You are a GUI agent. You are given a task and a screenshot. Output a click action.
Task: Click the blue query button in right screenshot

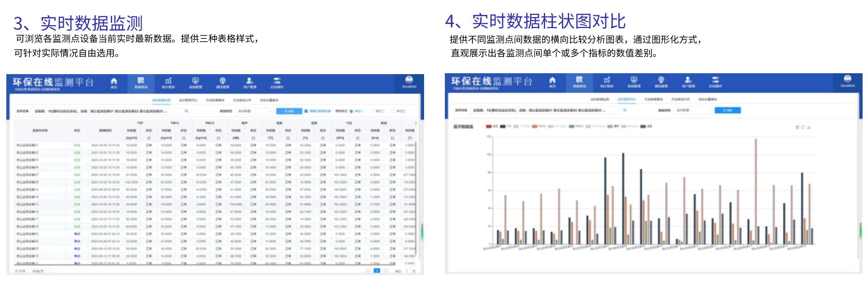(727, 110)
